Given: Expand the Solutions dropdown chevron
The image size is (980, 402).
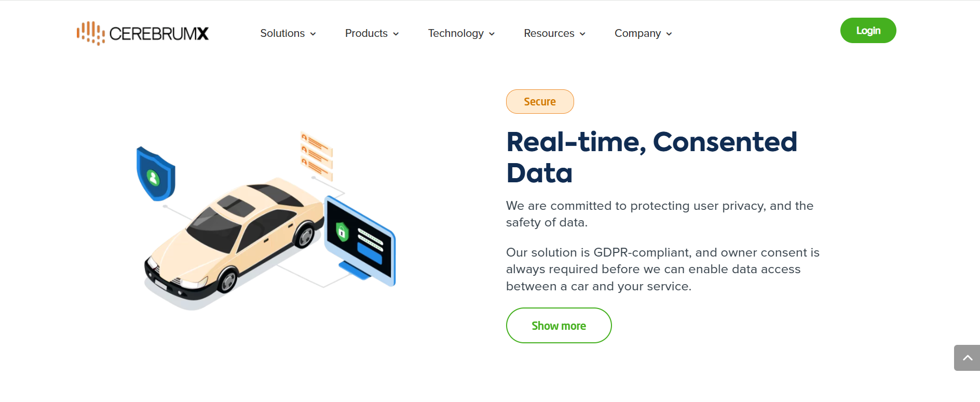Looking at the screenshot, I should tap(313, 34).
